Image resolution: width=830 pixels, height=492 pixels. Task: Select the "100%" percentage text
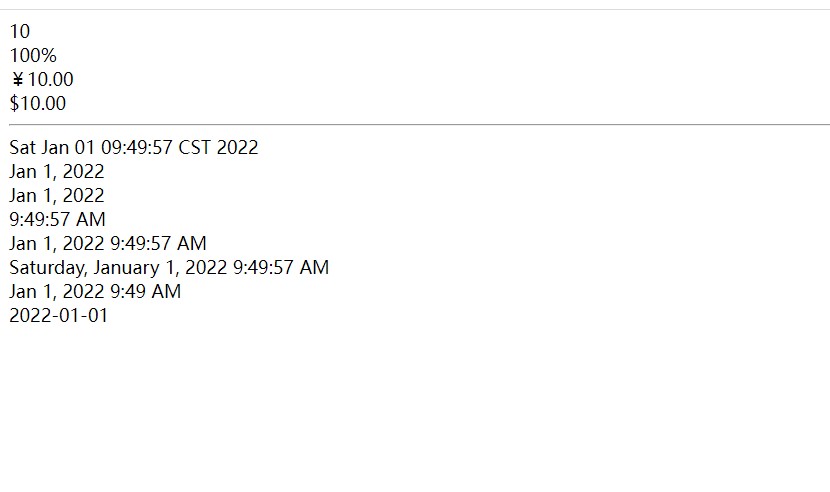[33, 55]
